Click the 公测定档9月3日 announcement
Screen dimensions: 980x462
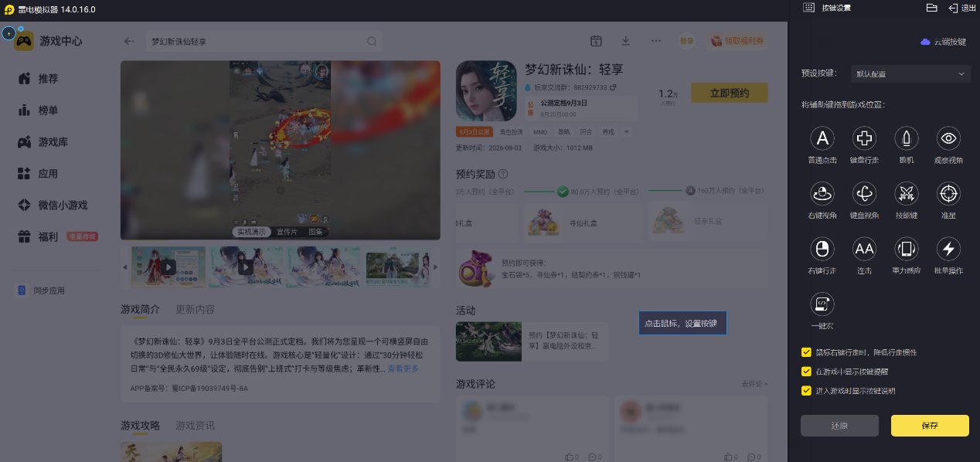[x=582, y=107]
